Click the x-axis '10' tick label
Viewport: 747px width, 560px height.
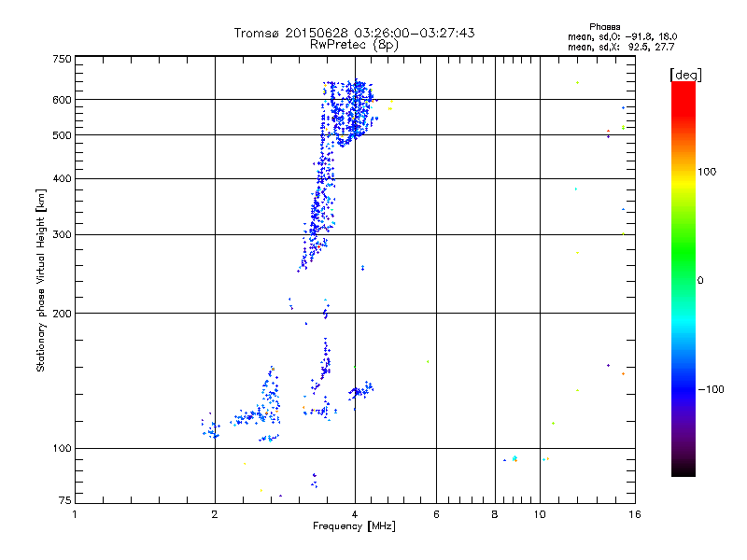[540, 514]
